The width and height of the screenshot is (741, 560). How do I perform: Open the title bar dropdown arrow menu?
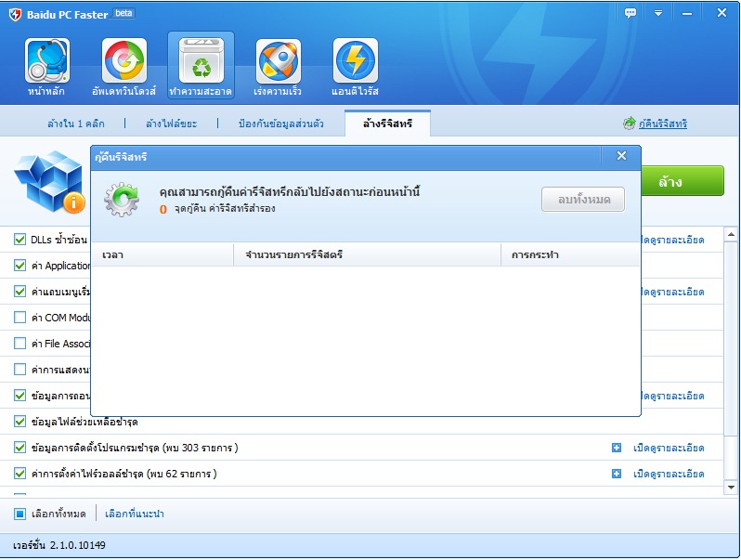point(658,13)
